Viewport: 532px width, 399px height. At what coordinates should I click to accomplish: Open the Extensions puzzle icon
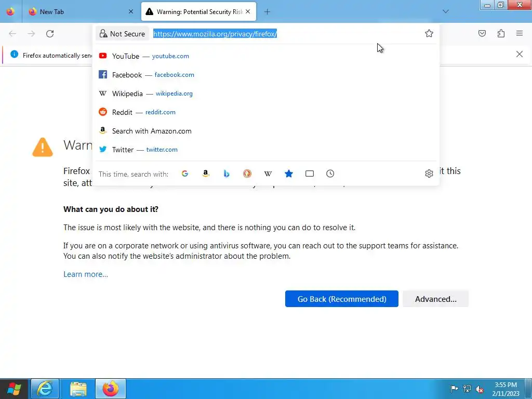(x=501, y=33)
